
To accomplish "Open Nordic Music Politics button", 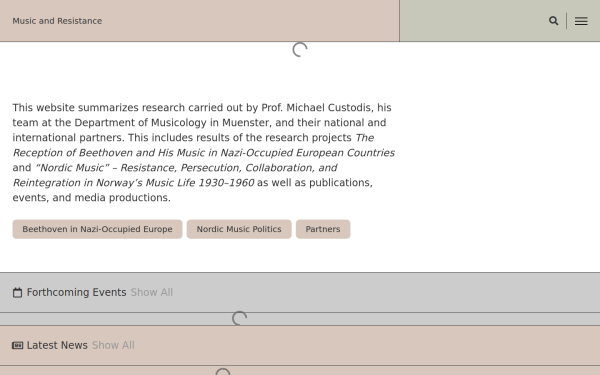I will [x=239, y=229].
